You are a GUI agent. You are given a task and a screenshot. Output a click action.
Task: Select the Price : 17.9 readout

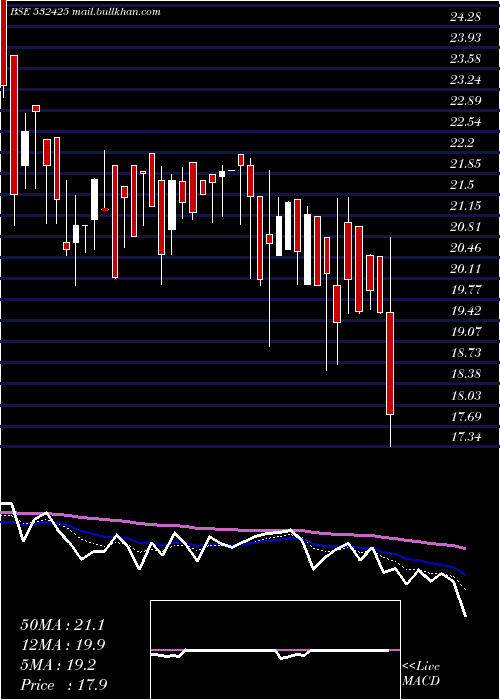[x=63, y=685]
